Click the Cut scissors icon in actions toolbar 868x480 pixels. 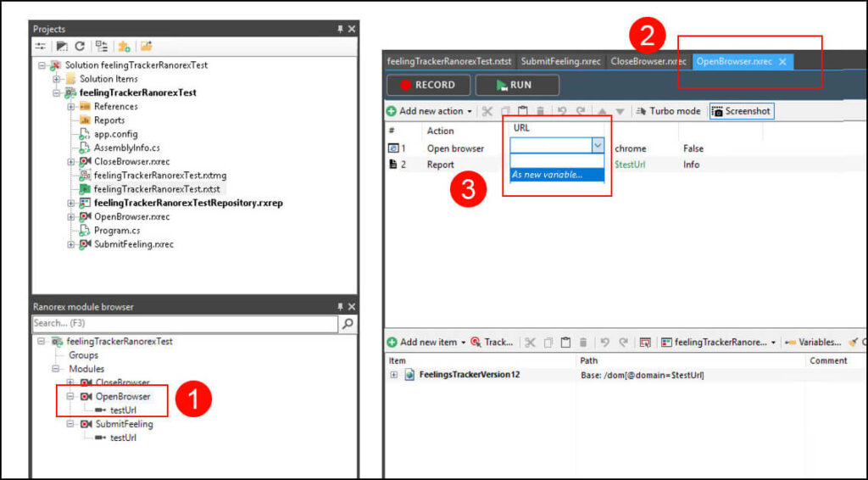487,111
